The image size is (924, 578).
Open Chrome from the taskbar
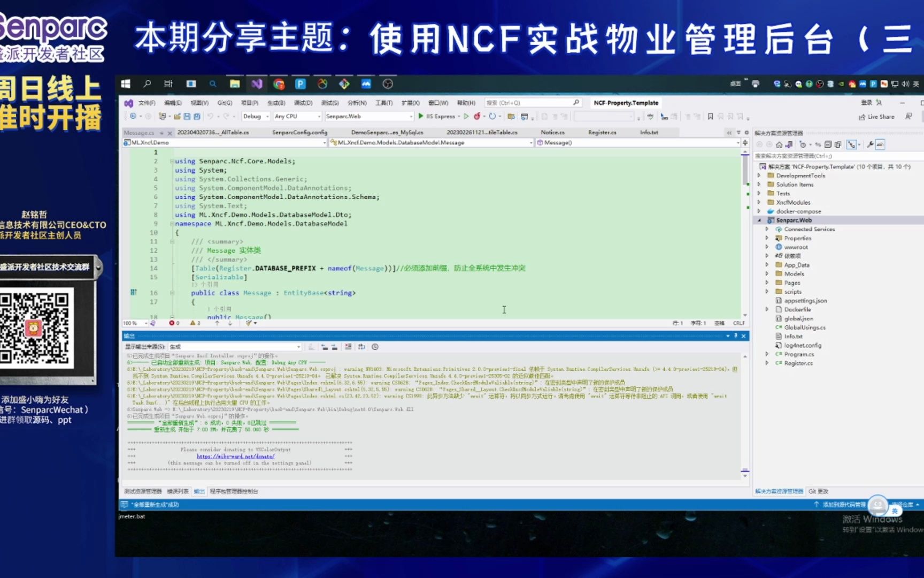(x=279, y=84)
